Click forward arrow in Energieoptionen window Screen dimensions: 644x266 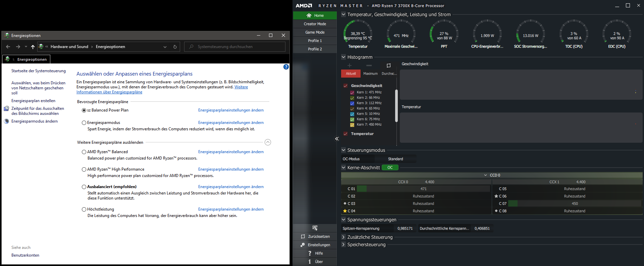click(x=18, y=47)
